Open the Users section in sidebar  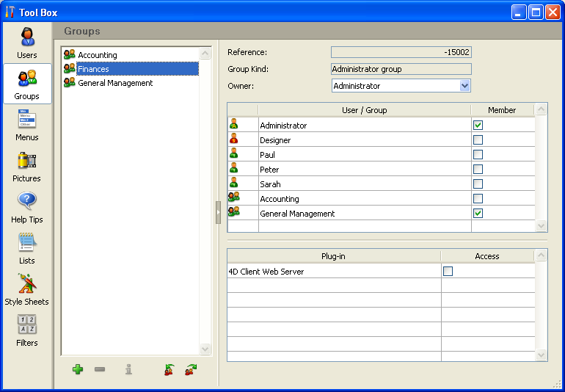(27, 42)
